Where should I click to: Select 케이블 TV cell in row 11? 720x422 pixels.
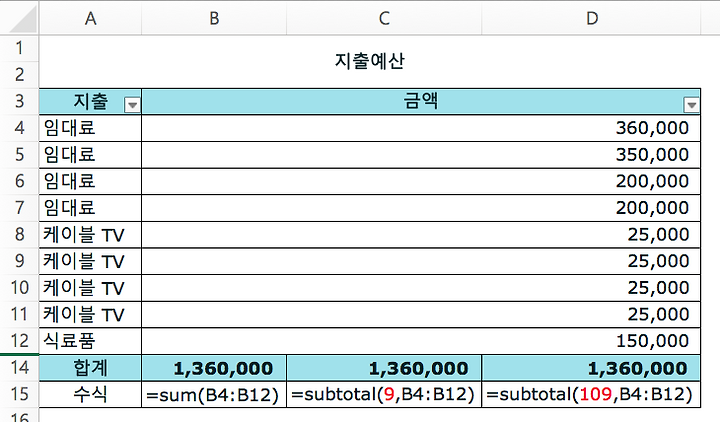(x=90, y=314)
